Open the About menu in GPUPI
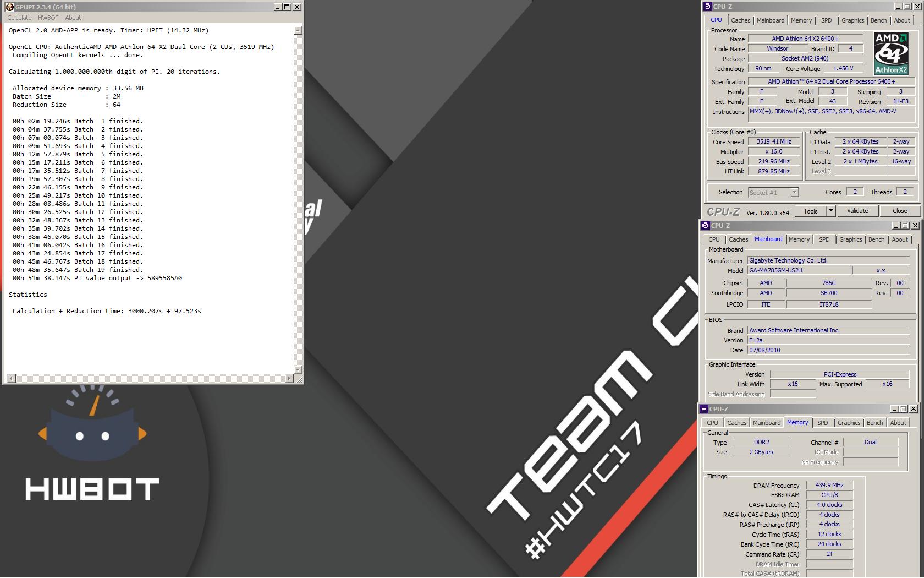 73,18
